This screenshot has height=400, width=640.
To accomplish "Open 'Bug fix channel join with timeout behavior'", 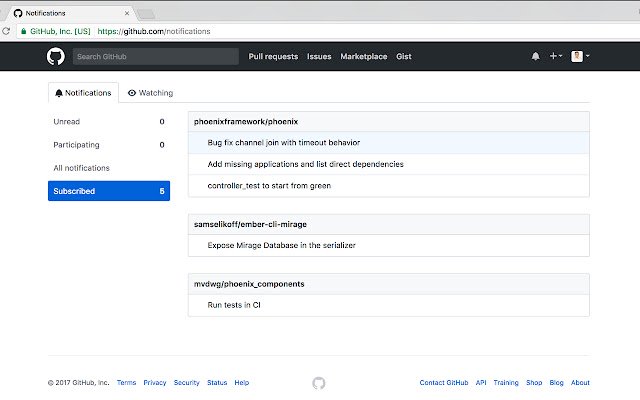I will tap(284, 142).
